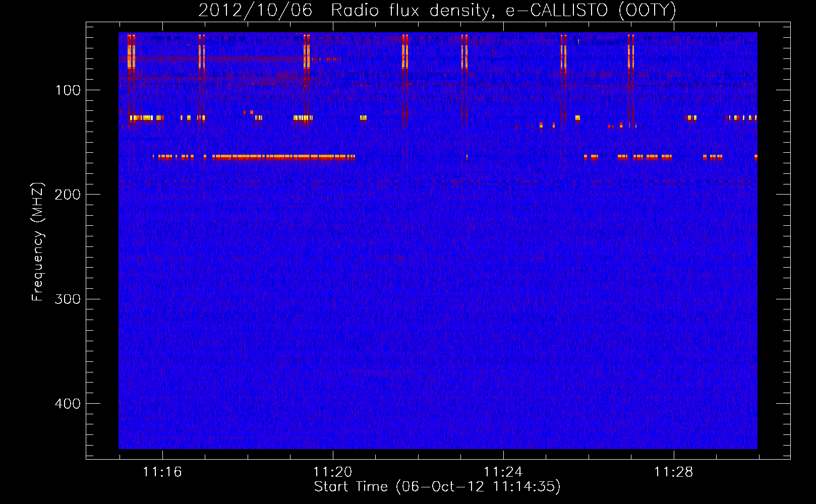Click the 11:16 time tick label

click(162, 472)
